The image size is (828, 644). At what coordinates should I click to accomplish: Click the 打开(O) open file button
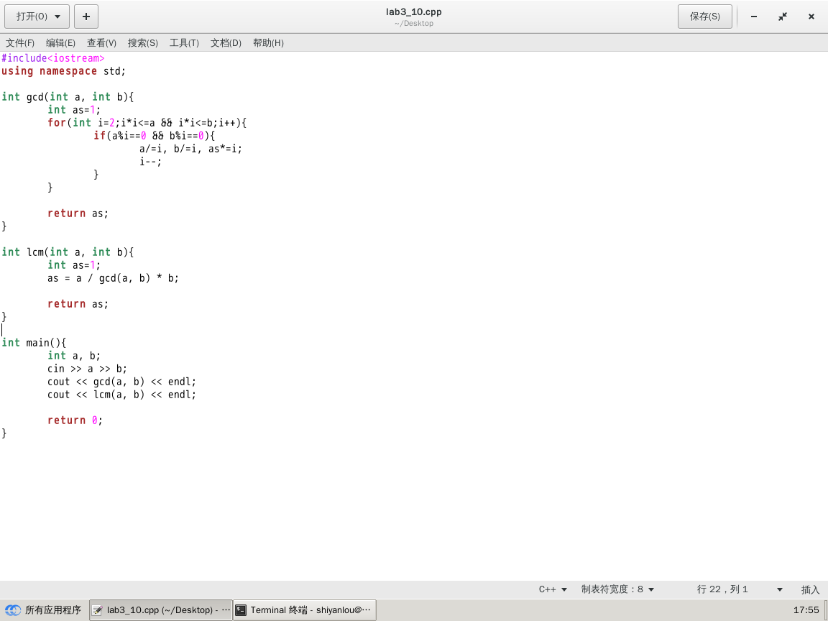click(x=32, y=16)
